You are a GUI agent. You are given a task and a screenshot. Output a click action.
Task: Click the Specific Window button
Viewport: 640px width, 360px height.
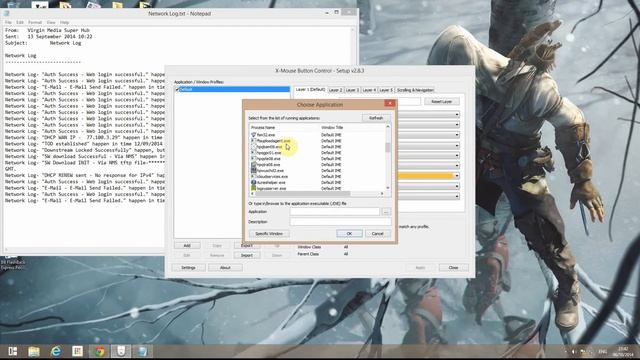pyautogui.click(x=269, y=233)
